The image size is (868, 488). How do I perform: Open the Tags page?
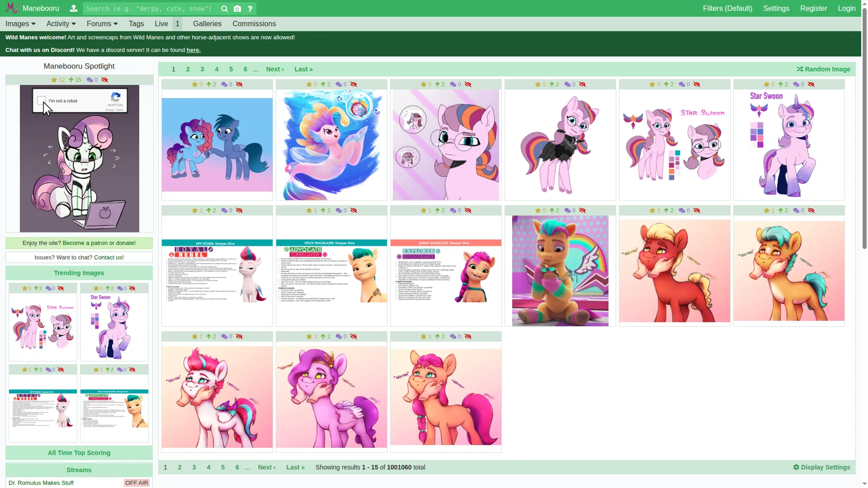point(136,24)
